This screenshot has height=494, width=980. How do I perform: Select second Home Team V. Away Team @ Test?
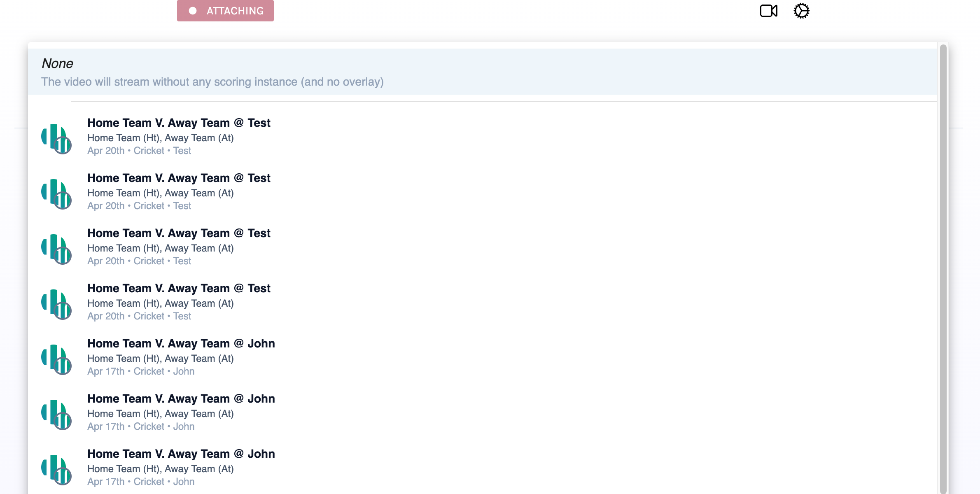[x=482, y=192]
